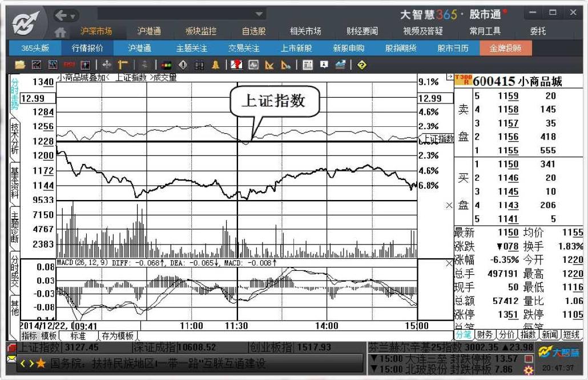Viewport: 588px width, 380px height.
Task: Open the 委托 menu
Action: (x=538, y=31)
